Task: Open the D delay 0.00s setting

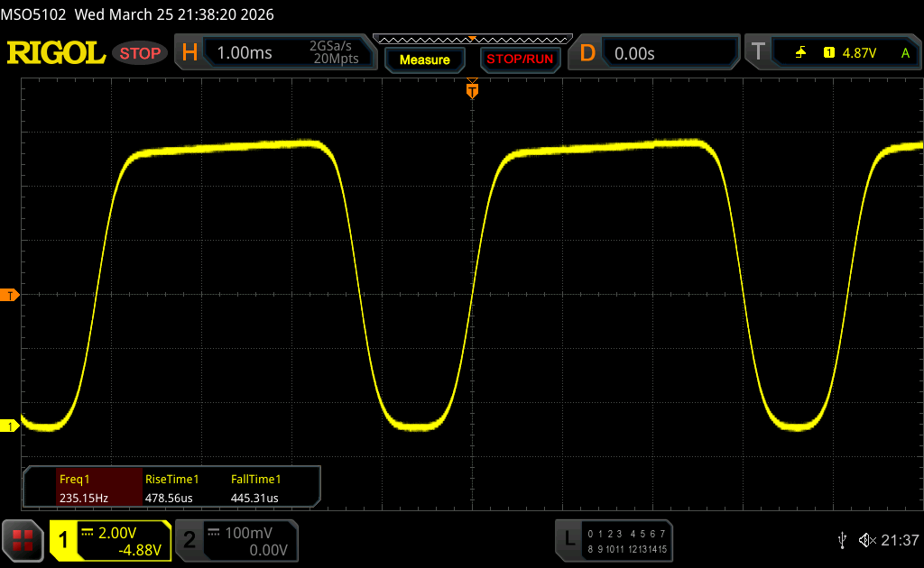Action: [x=634, y=53]
